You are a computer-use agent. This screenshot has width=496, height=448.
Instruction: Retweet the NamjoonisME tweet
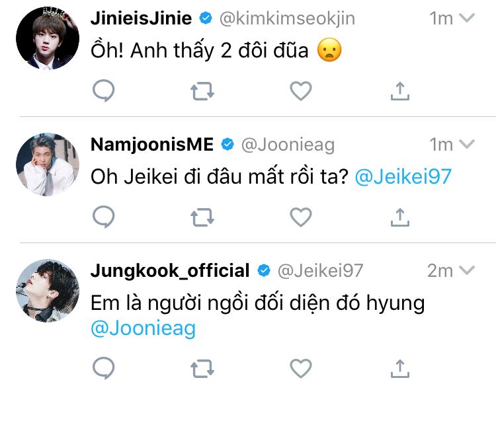pos(202,216)
